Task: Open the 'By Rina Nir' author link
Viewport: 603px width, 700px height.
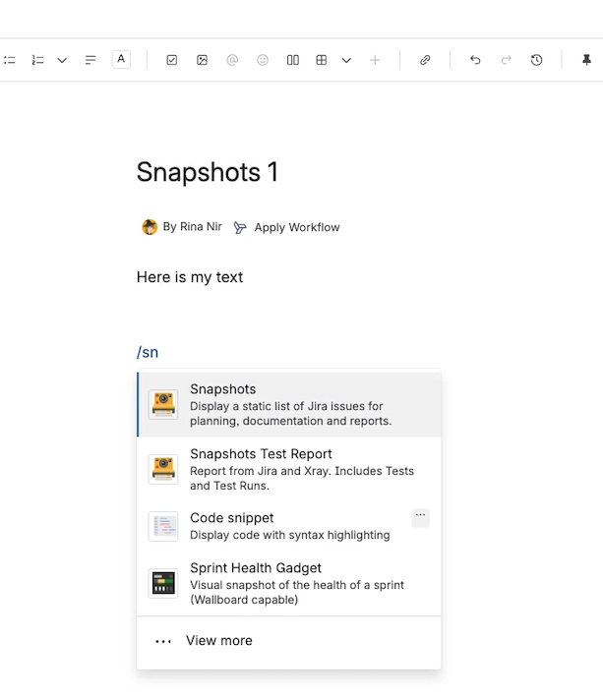Action: click(192, 227)
